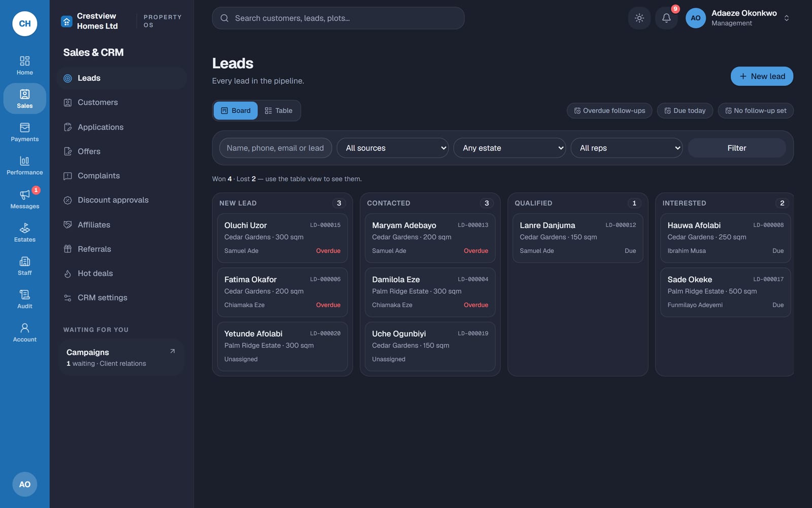Screen dimensions: 812x508
Task: Open the Yetunde Afolabi lead card
Action: [x=282, y=346]
